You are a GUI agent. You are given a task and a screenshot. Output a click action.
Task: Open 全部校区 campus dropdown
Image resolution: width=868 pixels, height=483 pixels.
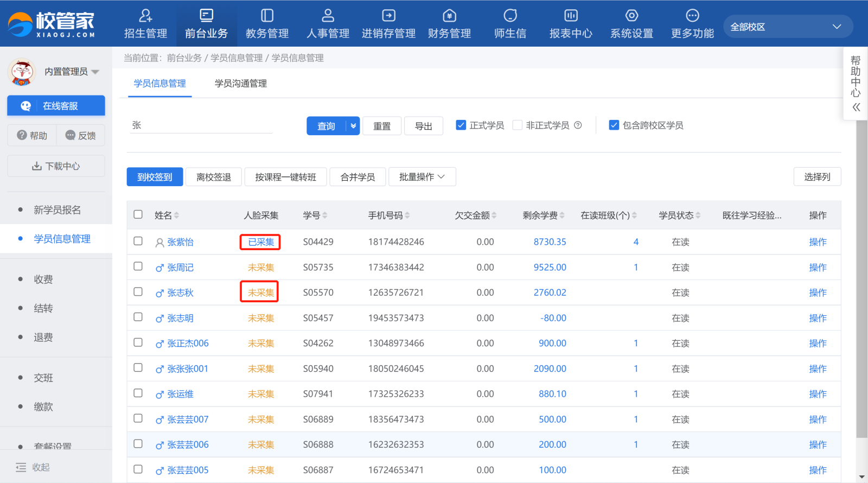(x=788, y=27)
